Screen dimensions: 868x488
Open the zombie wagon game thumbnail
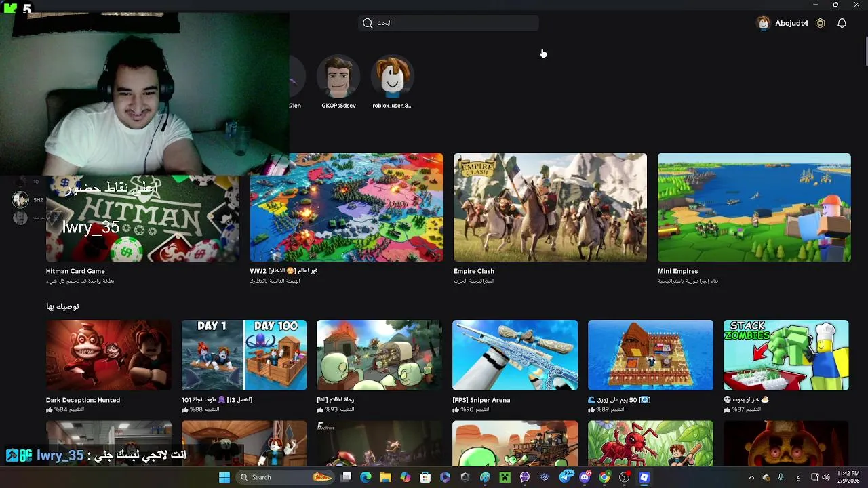(x=380, y=355)
